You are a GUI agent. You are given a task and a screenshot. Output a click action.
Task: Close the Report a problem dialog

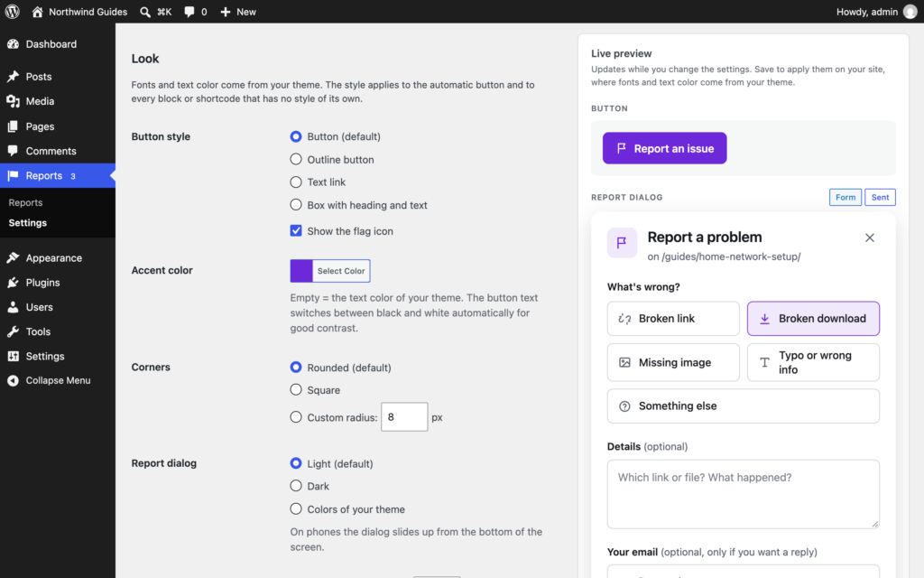click(x=869, y=238)
